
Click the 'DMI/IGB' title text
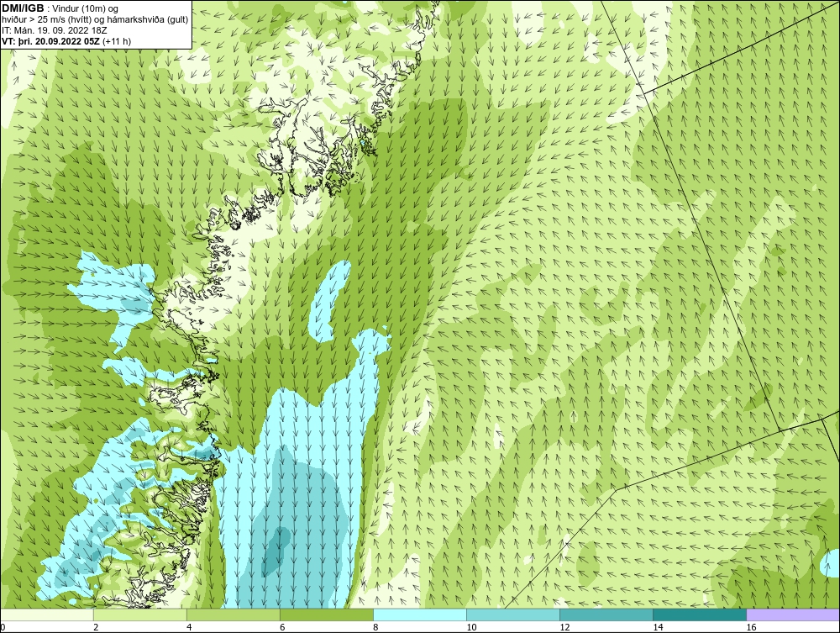[23, 8]
